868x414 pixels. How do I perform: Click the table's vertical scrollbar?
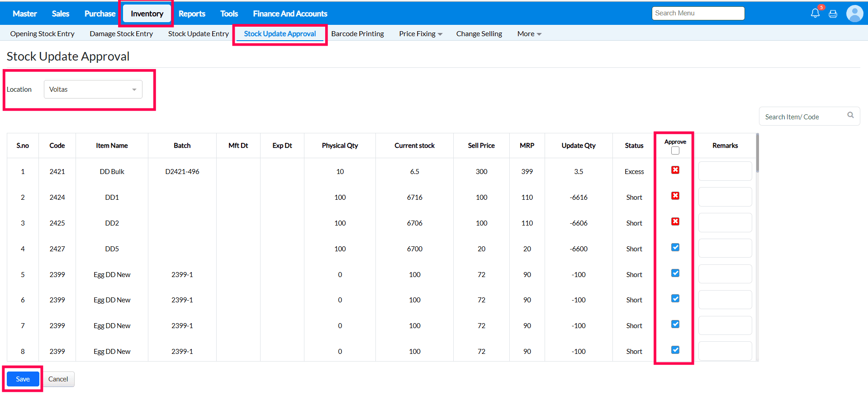point(757,154)
